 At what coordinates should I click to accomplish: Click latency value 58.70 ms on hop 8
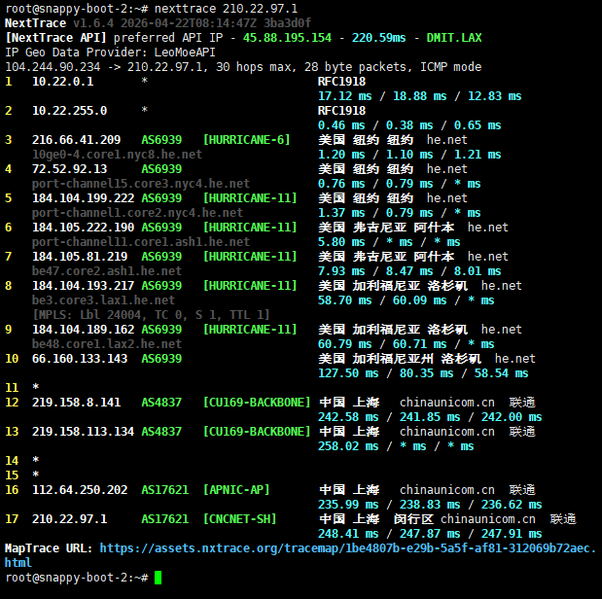345,300
